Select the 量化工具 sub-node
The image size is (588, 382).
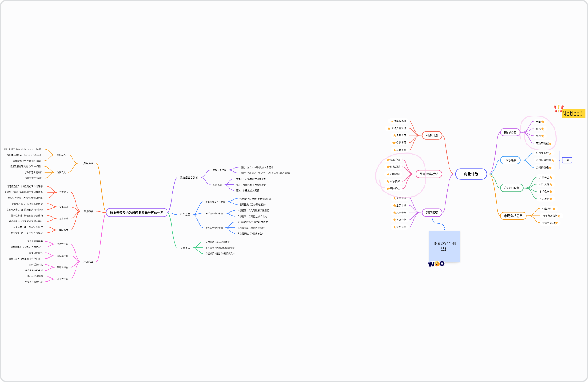coord(61,155)
